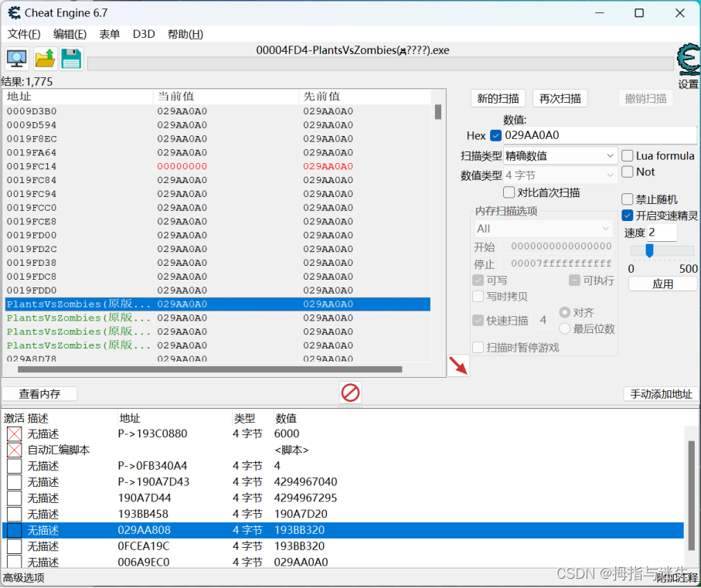Click the red no-entry clear list icon
The image size is (701, 588).
click(350, 393)
